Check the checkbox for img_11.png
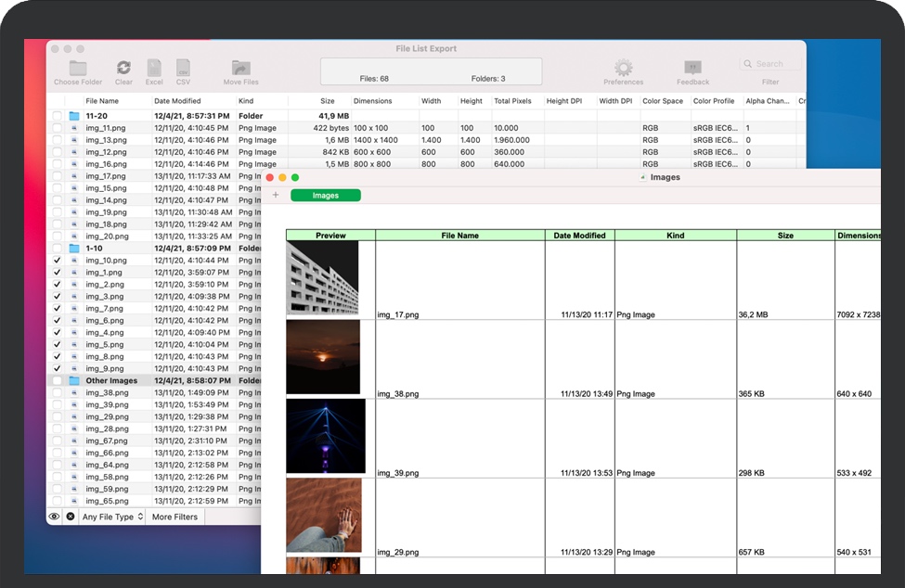The image size is (905, 588). tap(58, 128)
